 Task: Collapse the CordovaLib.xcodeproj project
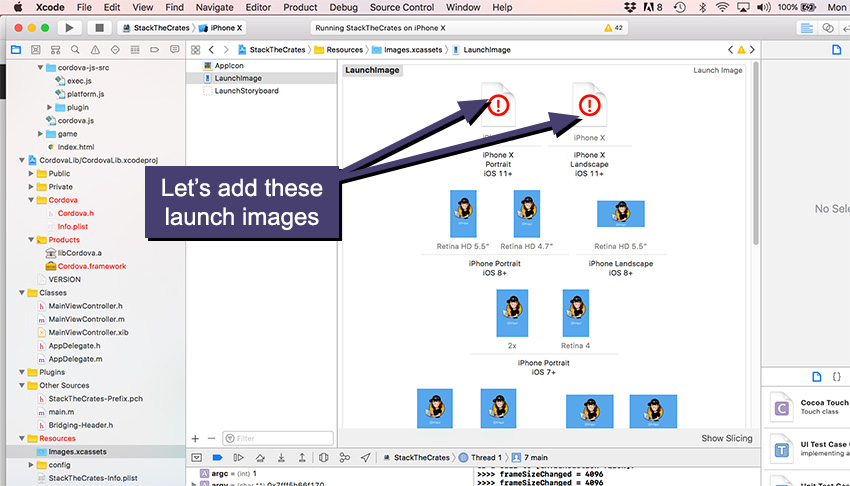click(x=22, y=160)
